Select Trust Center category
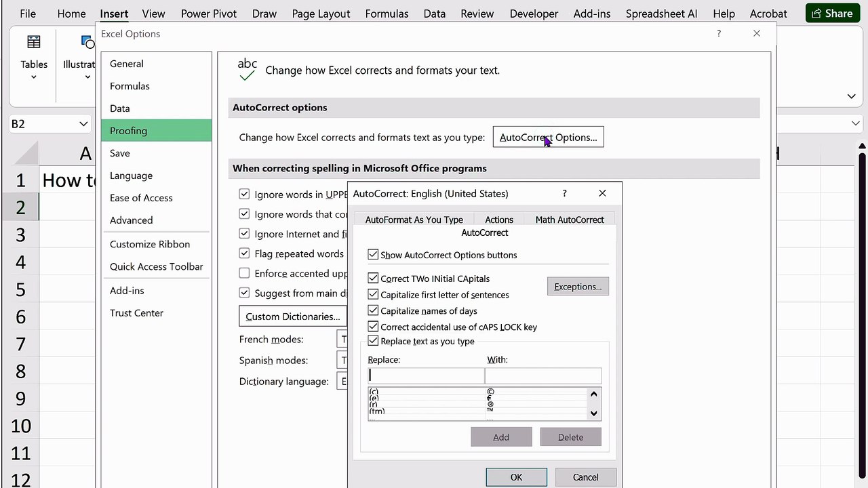 pyautogui.click(x=157, y=312)
